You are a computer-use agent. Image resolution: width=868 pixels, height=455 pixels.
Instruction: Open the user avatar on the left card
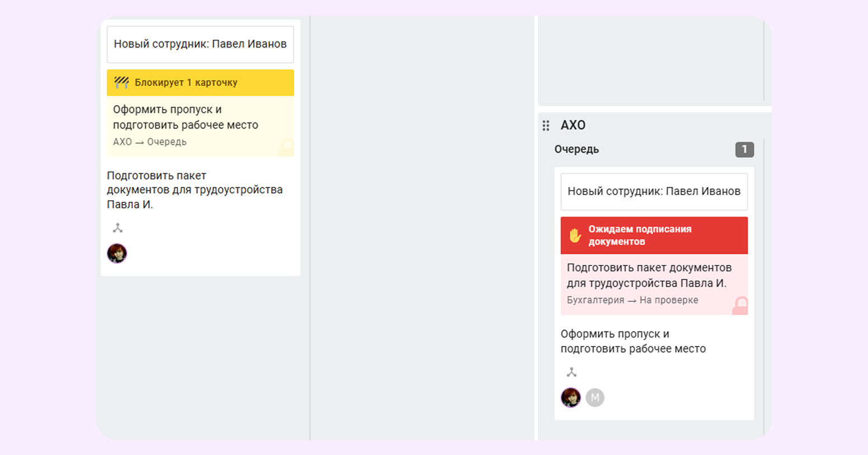click(x=117, y=253)
